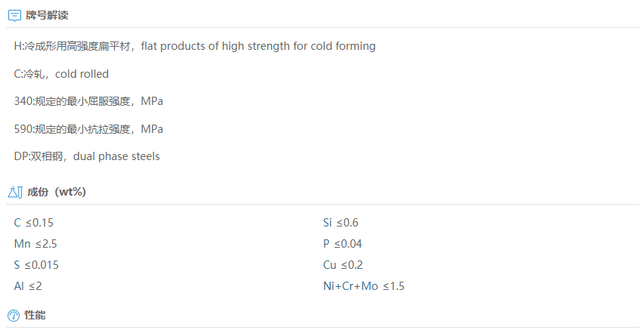Viewport: 644px width, 333px height.
Task: Click the Si ≤0.6 composition entry
Action: pyautogui.click(x=340, y=223)
